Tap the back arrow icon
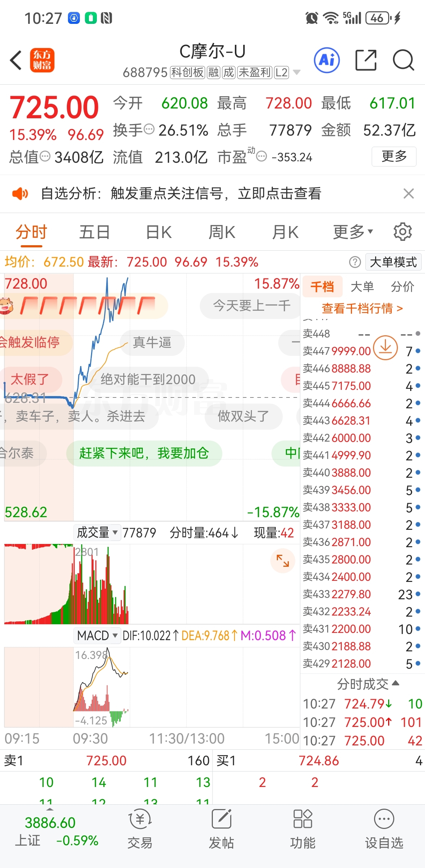 click(x=16, y=60)
